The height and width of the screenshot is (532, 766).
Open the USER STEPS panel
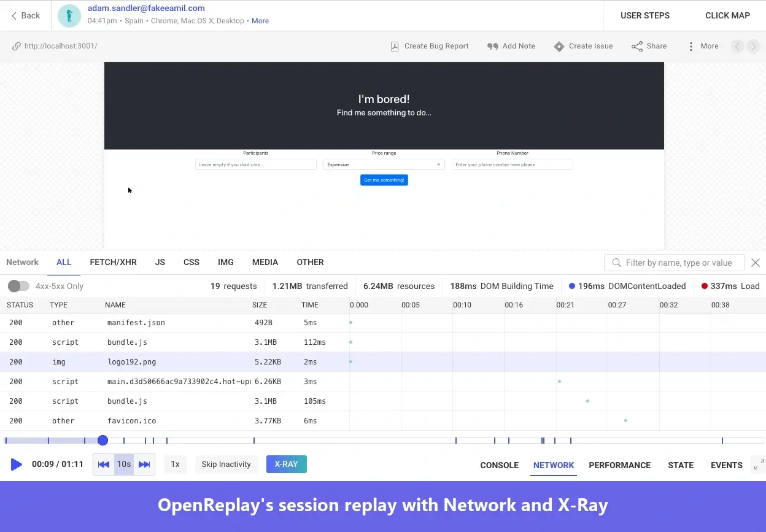coord(645,16)
